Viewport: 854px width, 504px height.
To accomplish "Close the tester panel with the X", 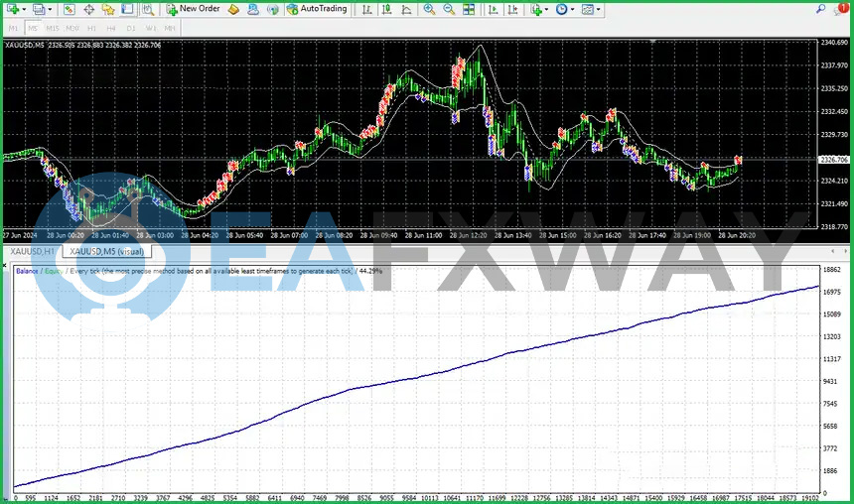I will coord(5,266).
